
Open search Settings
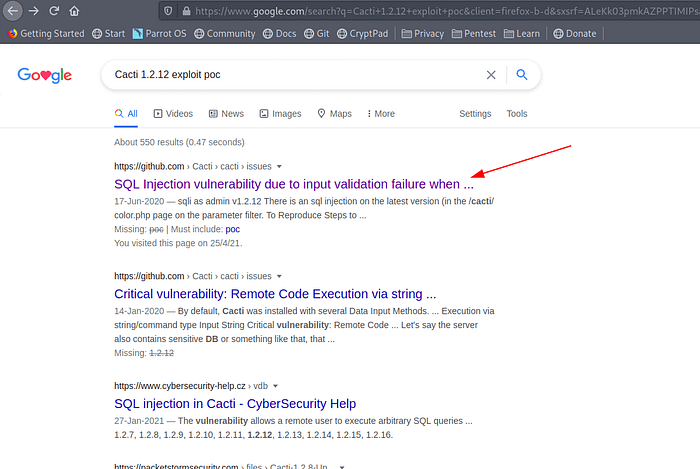click(x=475, y=114)
